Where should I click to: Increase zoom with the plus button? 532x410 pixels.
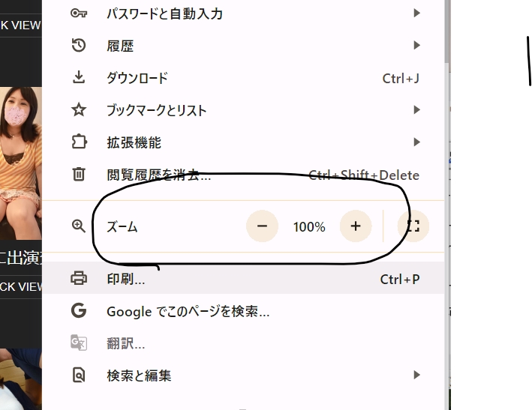[356, 226]
